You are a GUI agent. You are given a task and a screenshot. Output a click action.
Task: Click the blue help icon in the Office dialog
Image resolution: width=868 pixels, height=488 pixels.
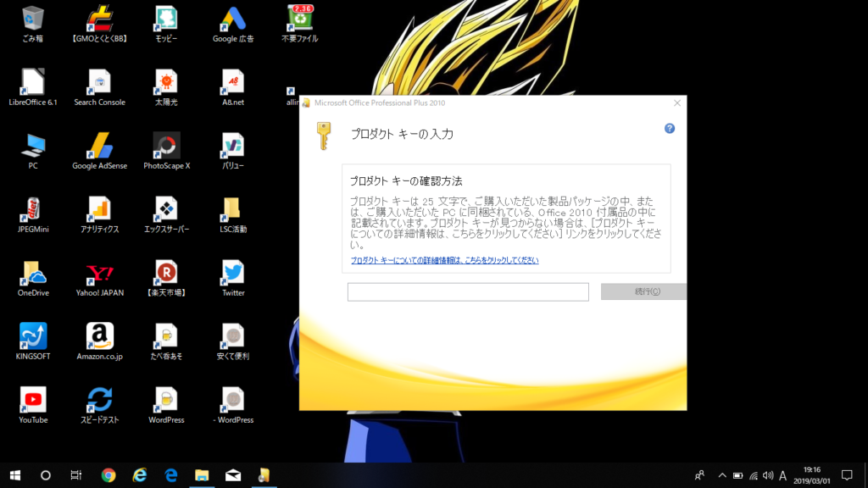coord(670,129)
